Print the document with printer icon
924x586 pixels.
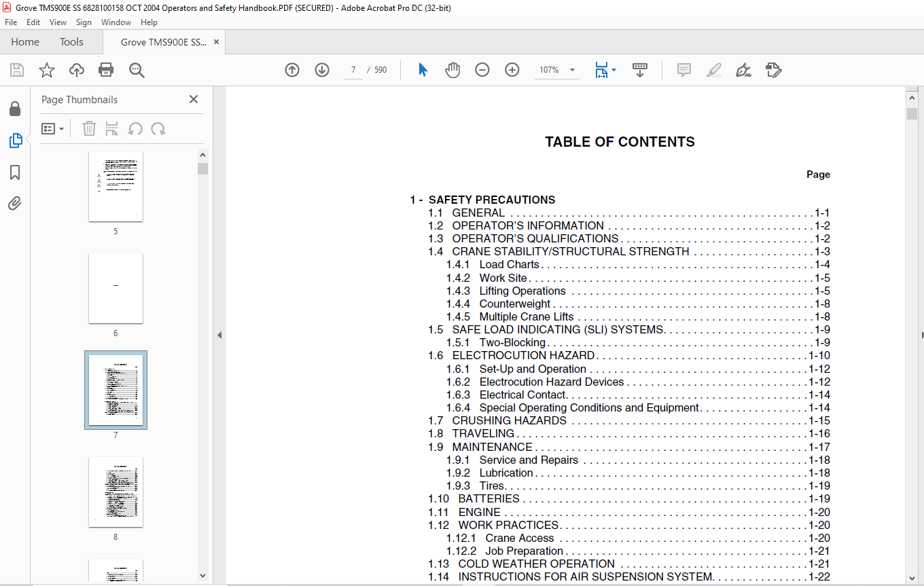point(106,70)
